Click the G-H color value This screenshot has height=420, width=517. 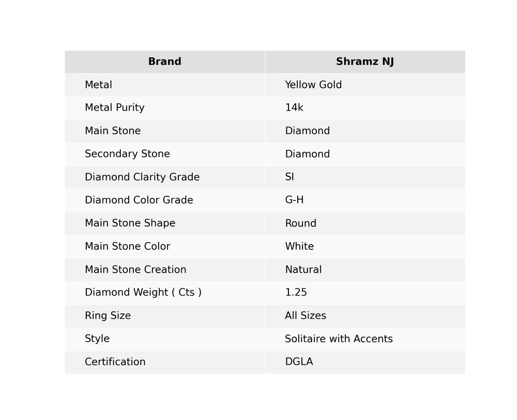294,200
